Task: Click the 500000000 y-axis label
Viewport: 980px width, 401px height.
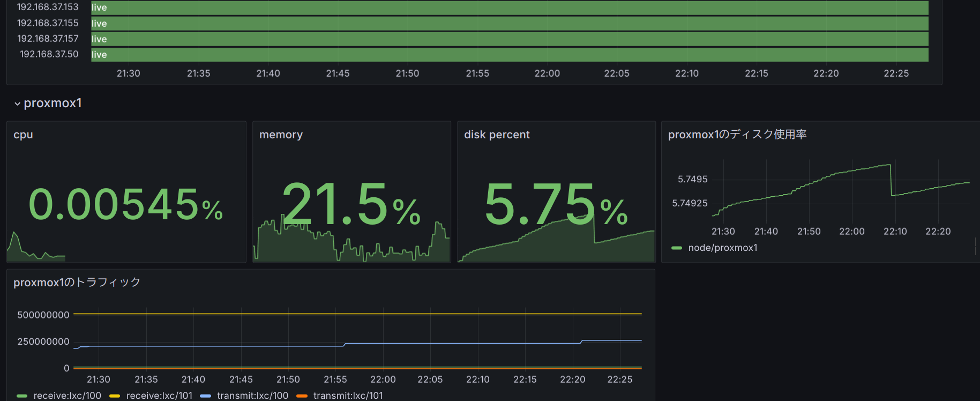Action: coord(43,315)
